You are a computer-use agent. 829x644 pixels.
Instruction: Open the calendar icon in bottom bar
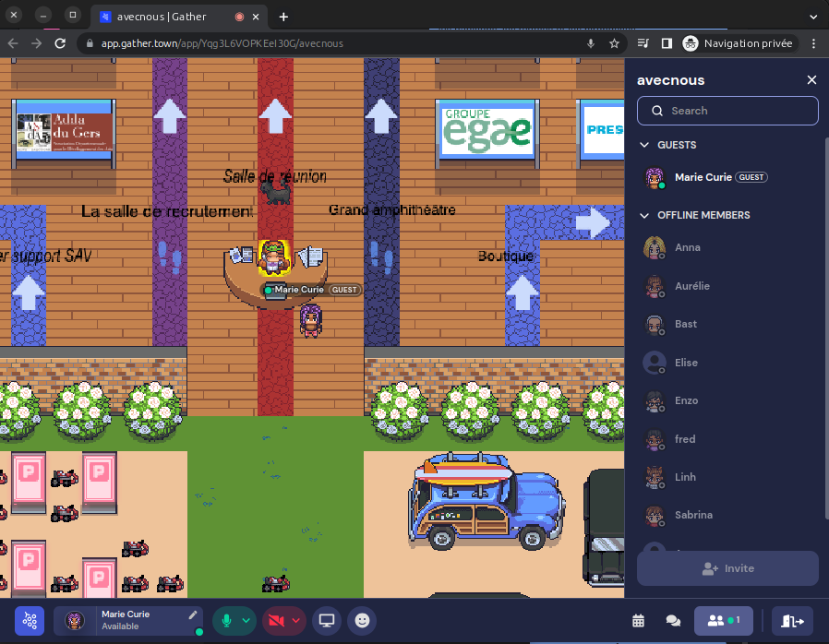(638, 621)
